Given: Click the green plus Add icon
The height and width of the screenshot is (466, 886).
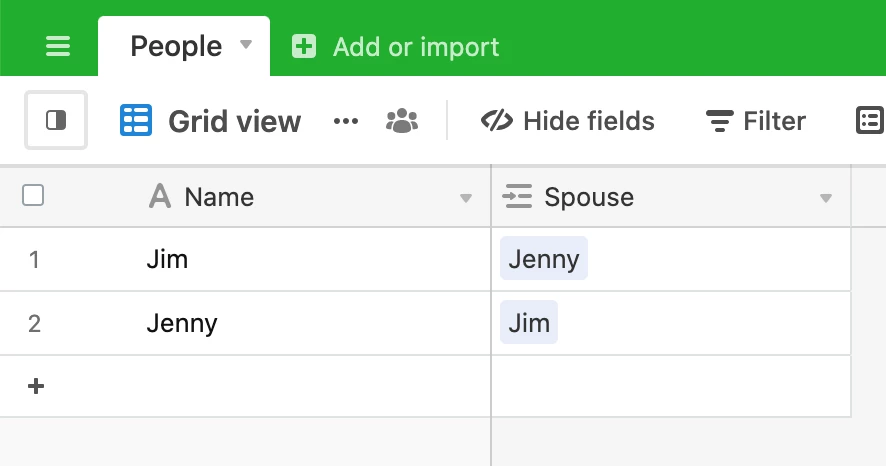Looking at the screenshot, I should [304, 46].
